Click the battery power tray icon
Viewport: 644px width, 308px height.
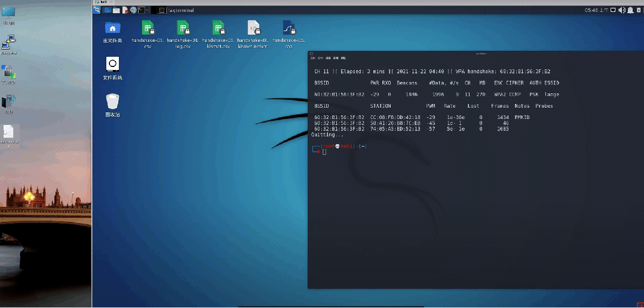click(639, 10)
